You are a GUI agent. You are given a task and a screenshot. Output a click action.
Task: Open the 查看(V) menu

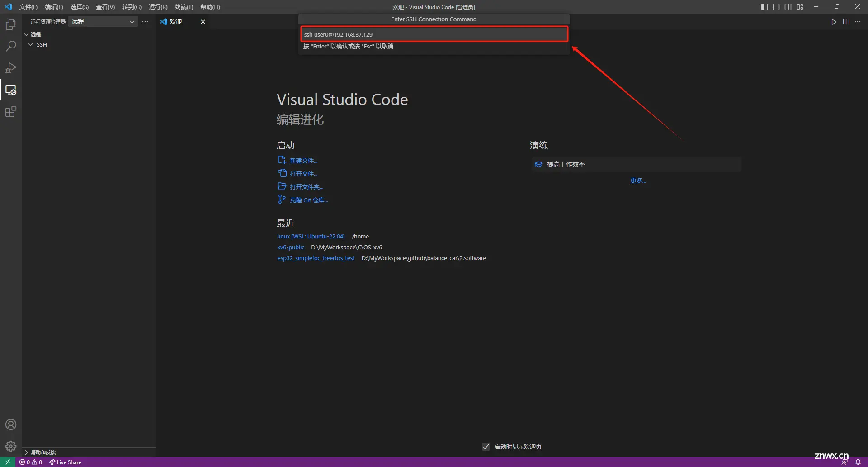[x=105, y=7]
